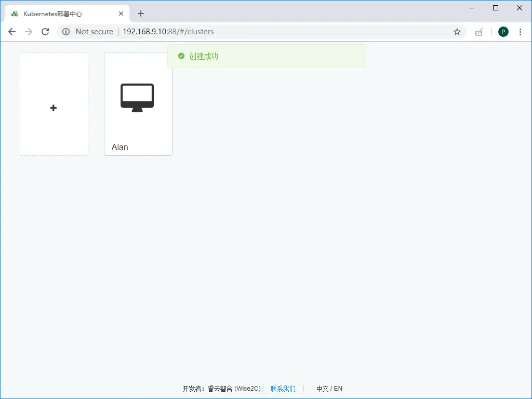532x399 pixels.
Task: Open the profile avatar labeled P
Action: (503, 32)
